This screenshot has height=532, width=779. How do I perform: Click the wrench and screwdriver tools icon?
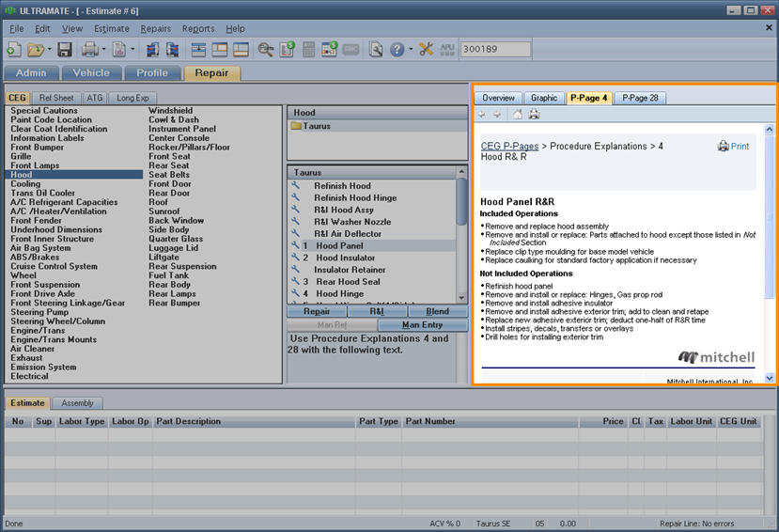tap(426, 49)
